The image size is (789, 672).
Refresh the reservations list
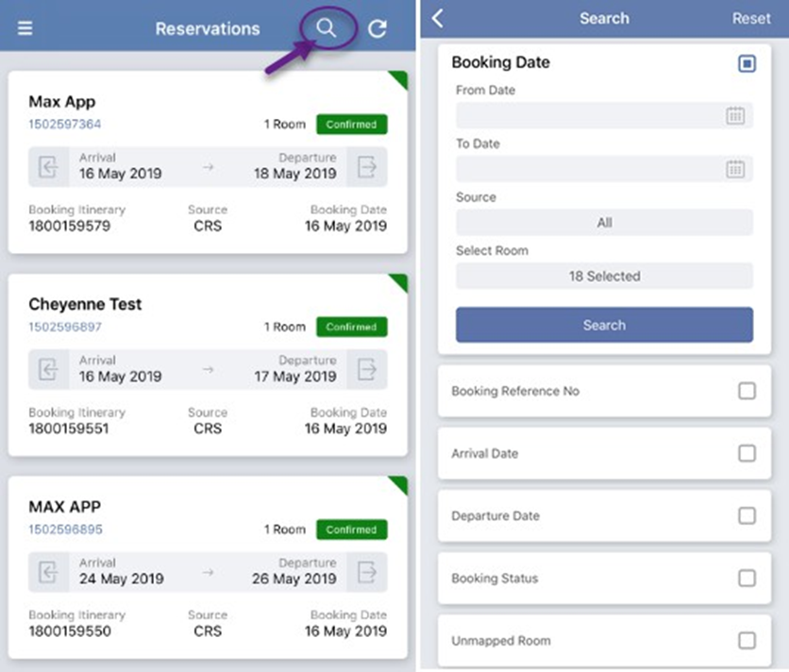tap(378, 28)
